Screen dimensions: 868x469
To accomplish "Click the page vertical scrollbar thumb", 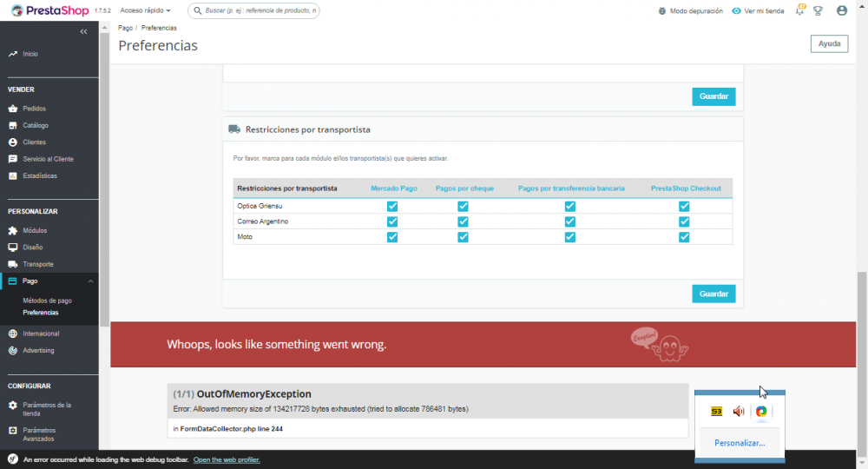I will click(x=862, y=363).
